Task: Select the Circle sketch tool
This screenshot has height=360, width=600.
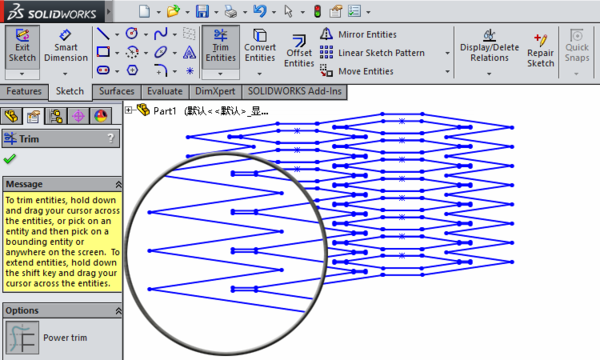Action: coord(132,34)
